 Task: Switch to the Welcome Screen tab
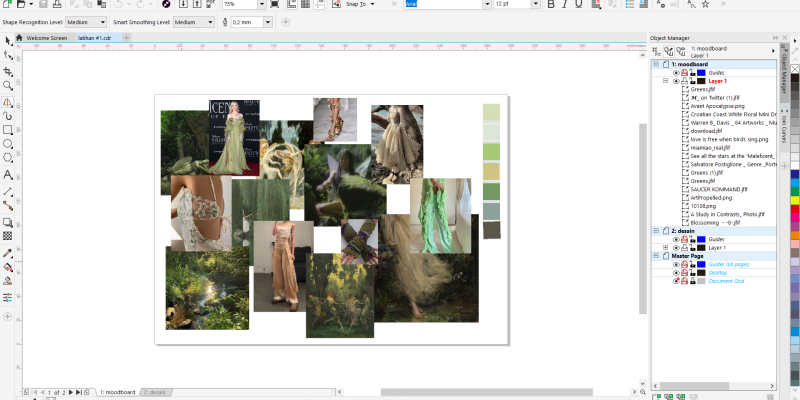click(x=46, y=38)
